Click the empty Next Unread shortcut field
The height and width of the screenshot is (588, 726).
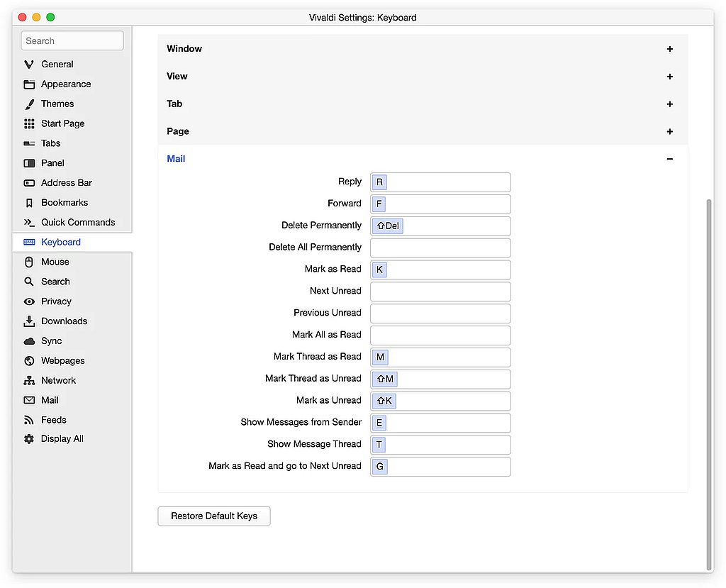[x=440, y=292]
